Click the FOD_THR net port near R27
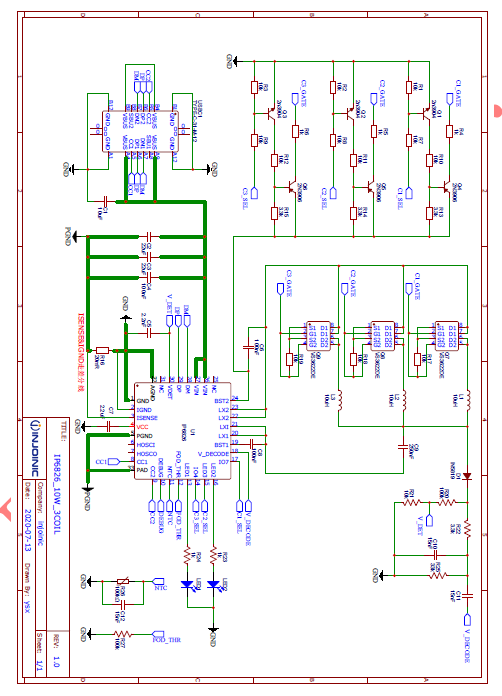 [x=158, y=634]
